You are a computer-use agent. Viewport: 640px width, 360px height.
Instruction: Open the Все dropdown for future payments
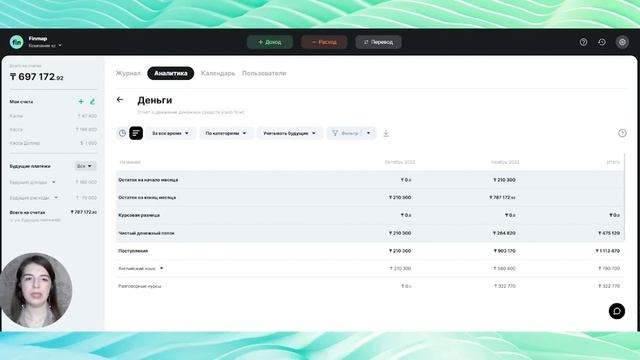click(x=85, y=166)
